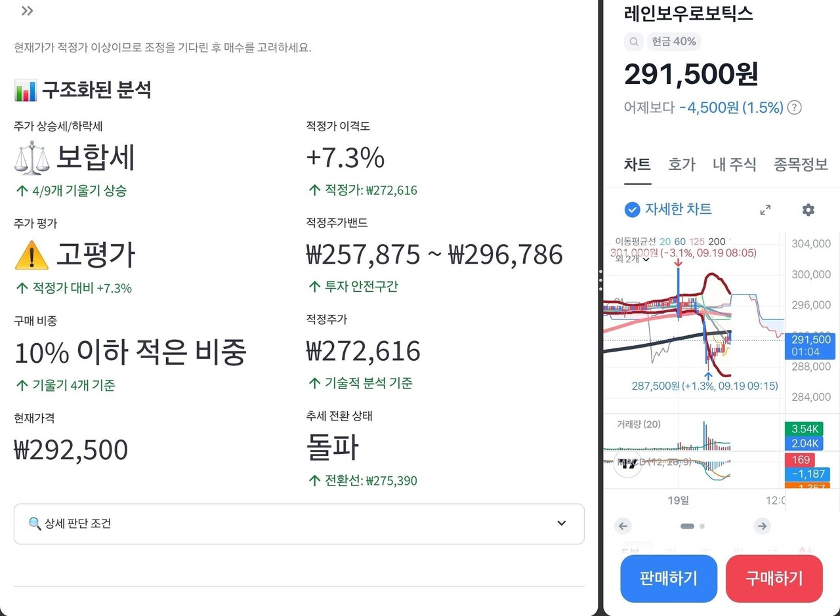Open the help tooltip via question mark icon
The height and width of the screenshot is (616, 840).
click(x=794, y=108)
